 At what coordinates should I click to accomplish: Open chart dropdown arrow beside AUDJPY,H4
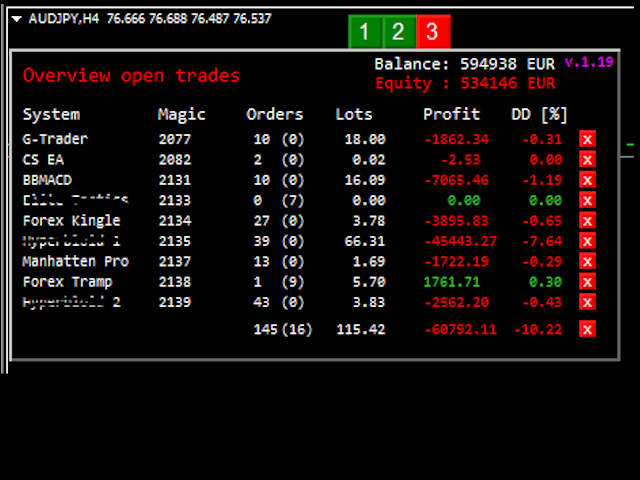pyautogui.click(x=17, y=18)
